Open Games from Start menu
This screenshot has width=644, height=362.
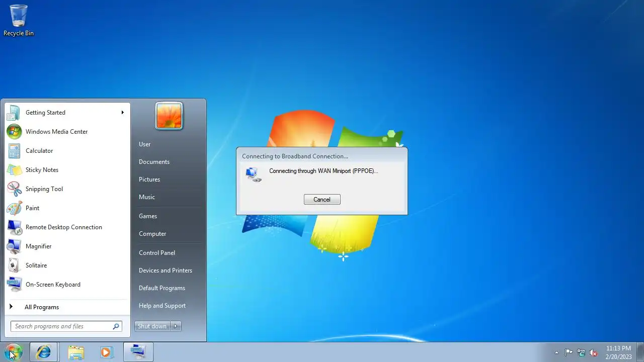pos(148,216)
